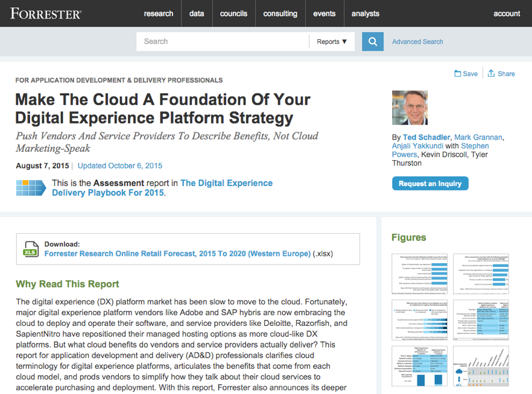
Task: Open the second figure thumbnail in top row
Action: pyautogui.click(x=481, y=274)
